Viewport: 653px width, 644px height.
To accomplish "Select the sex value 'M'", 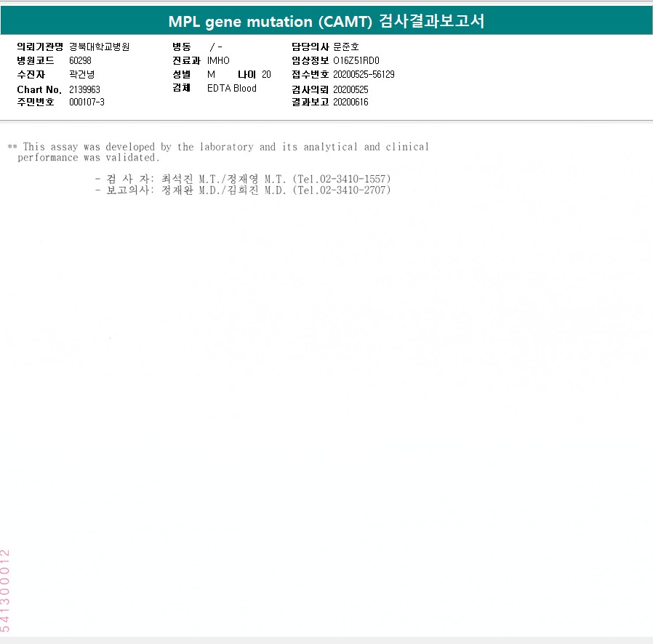I will [x=211, y=75].
